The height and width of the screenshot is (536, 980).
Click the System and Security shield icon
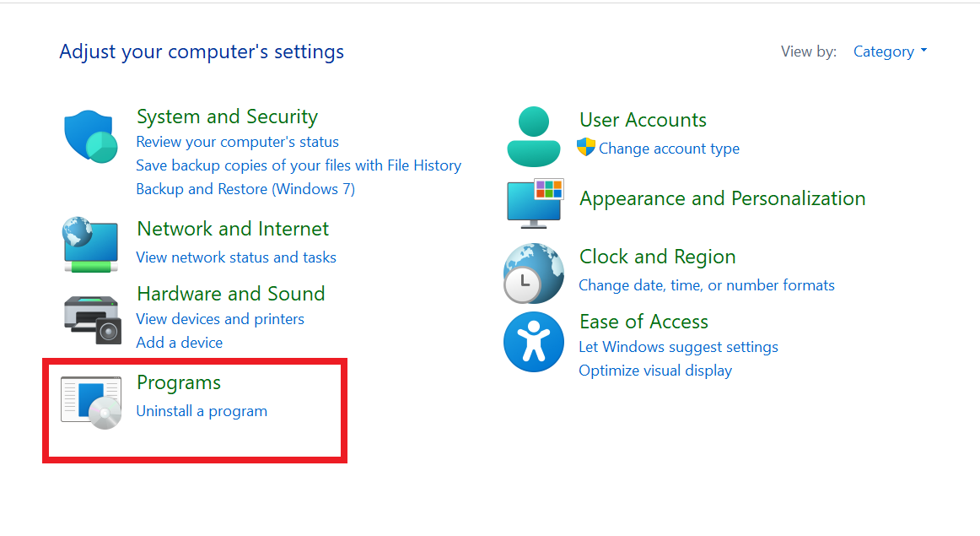coord(91,137)
